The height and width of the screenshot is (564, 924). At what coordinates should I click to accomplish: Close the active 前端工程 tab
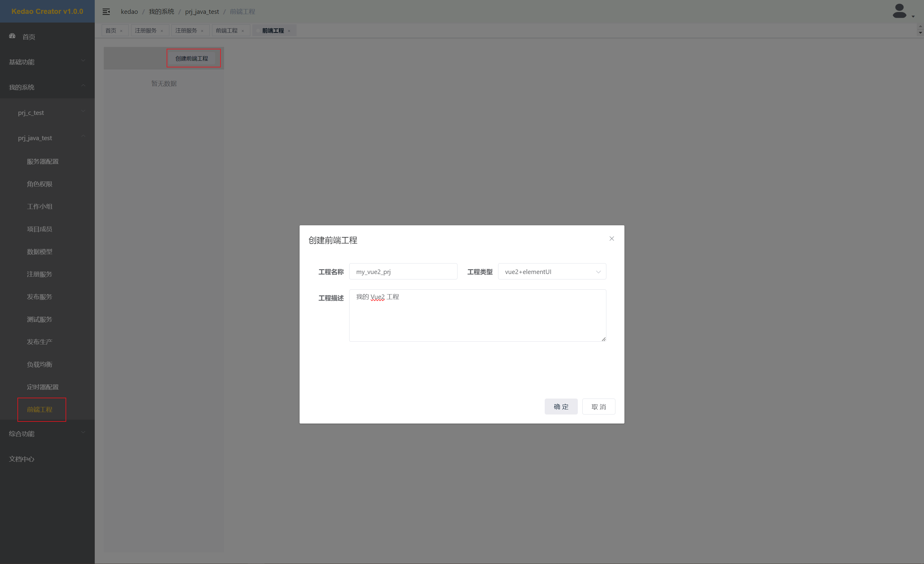[x=289, y=31]
